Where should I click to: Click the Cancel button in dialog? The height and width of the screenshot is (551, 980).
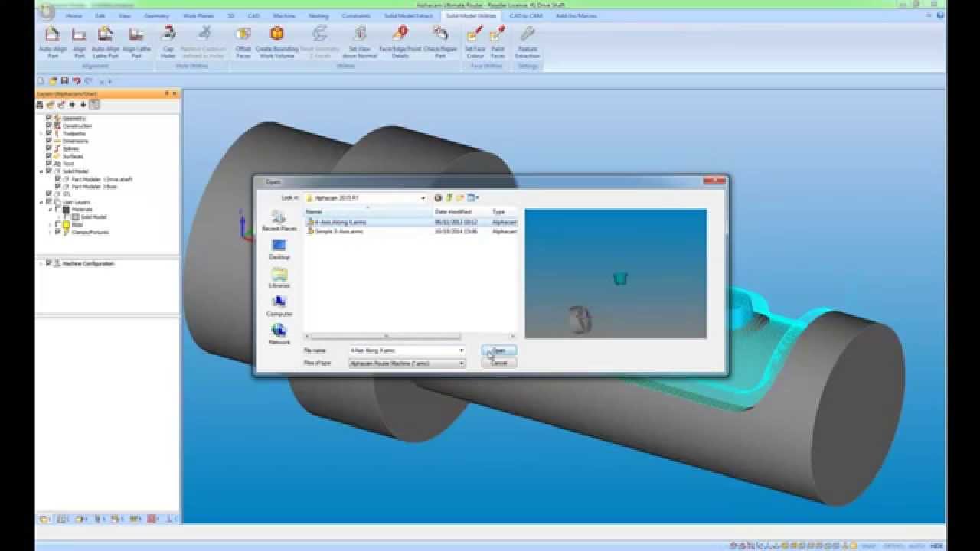(x=498, y=364)
